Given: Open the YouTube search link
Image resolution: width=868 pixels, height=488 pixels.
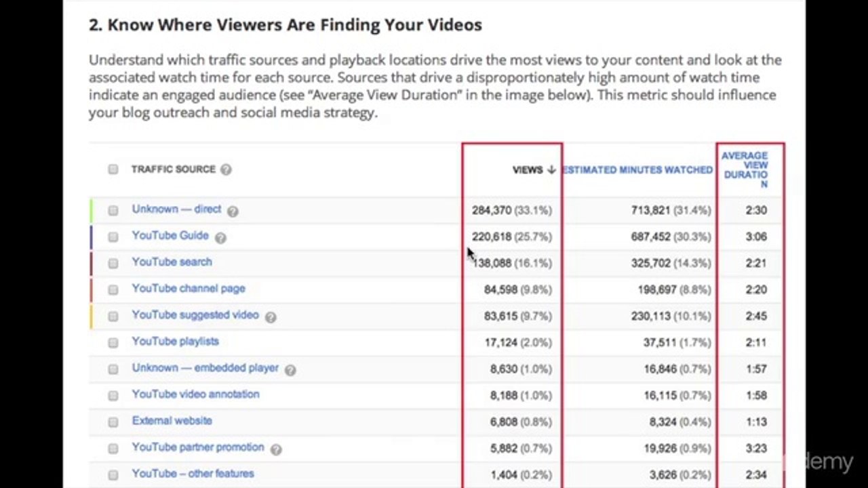Looking at the screenshot, I should point(172,262).
